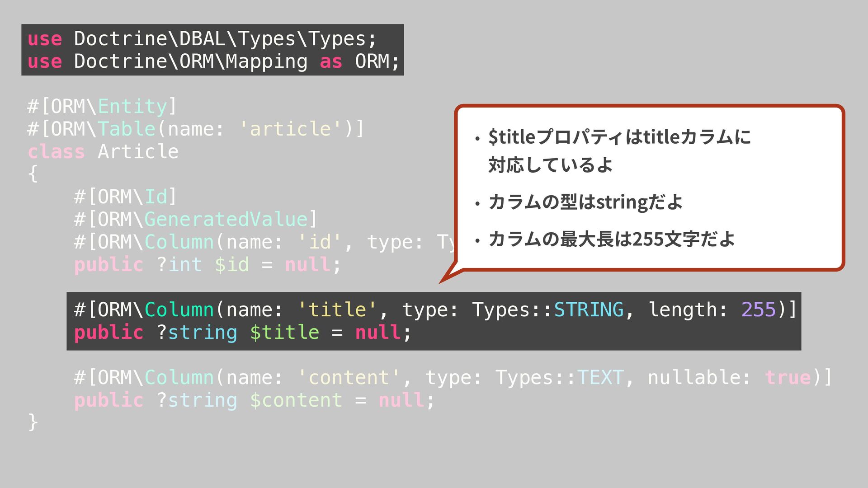Click the bullet about 255 character max length
Image resolution: width=868 pixels, height=488 pixels.
coord(611,239)
